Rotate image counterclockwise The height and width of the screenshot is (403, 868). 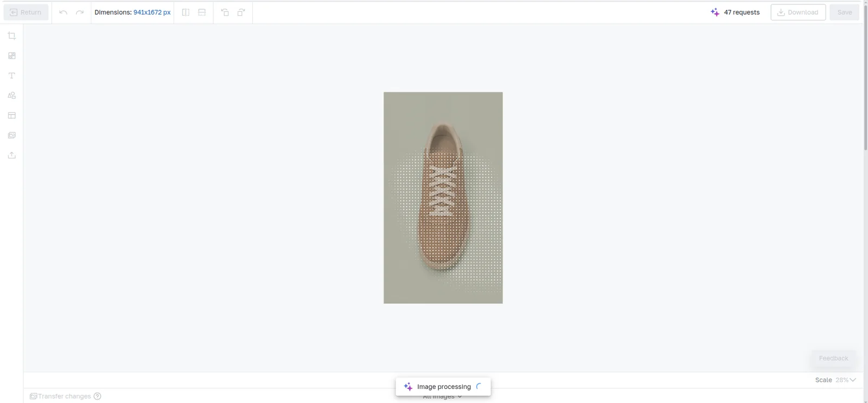225,12
